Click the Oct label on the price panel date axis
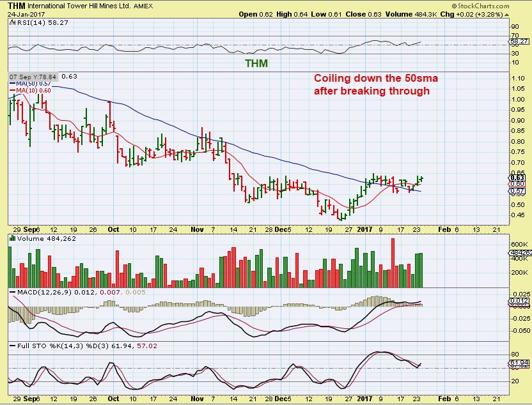The height and width of the screenshot is (405, 532). click(x=113, y=229)
